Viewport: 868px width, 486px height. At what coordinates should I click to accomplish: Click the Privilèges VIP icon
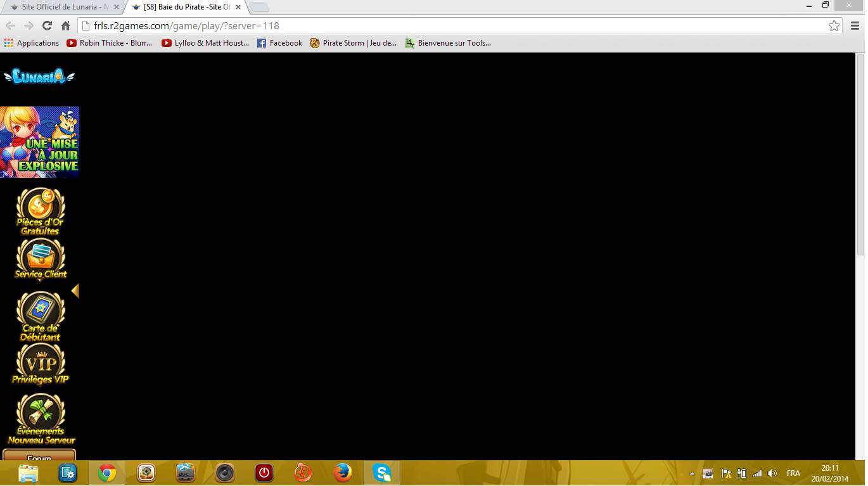[41, 366]
